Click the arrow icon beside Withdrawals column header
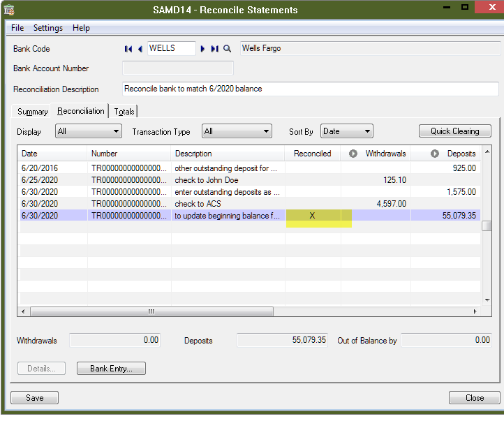Viewport: 504px width, 421px height. point(353,154)
